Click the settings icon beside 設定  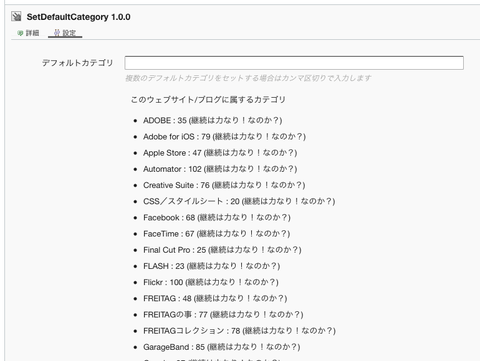pyautogui.click(x=57, y=32)
